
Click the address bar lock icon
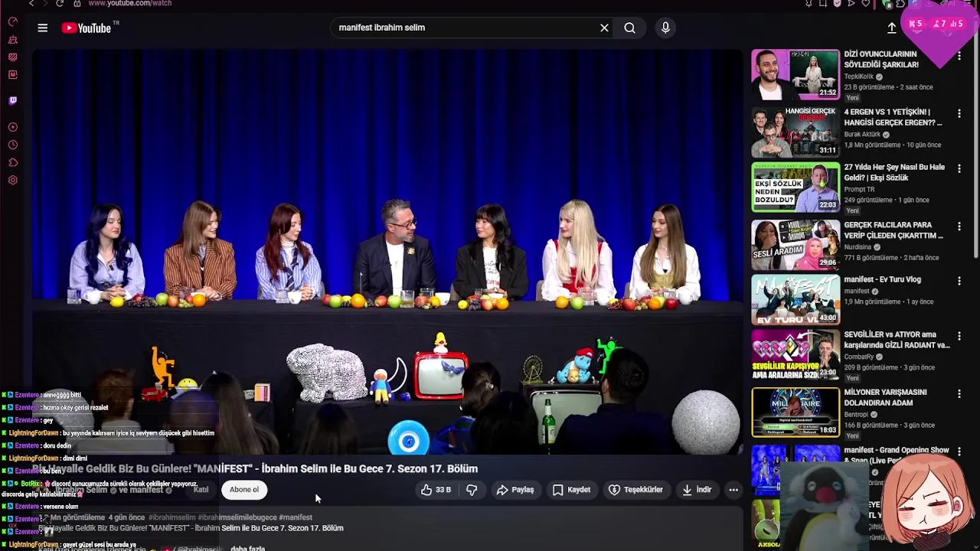77,3
